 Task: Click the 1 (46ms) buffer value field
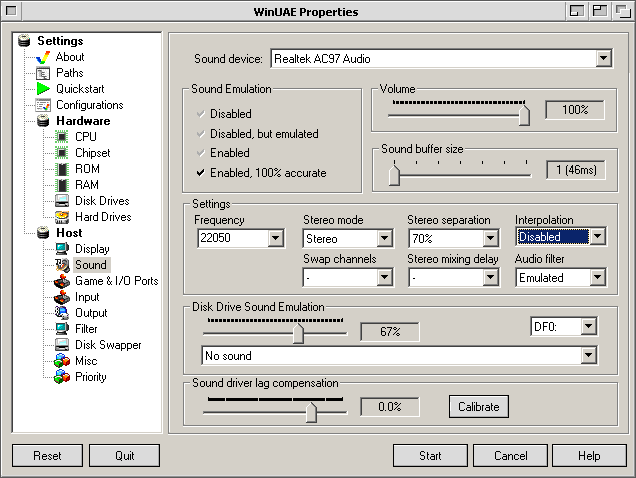[x=576, y=170]
